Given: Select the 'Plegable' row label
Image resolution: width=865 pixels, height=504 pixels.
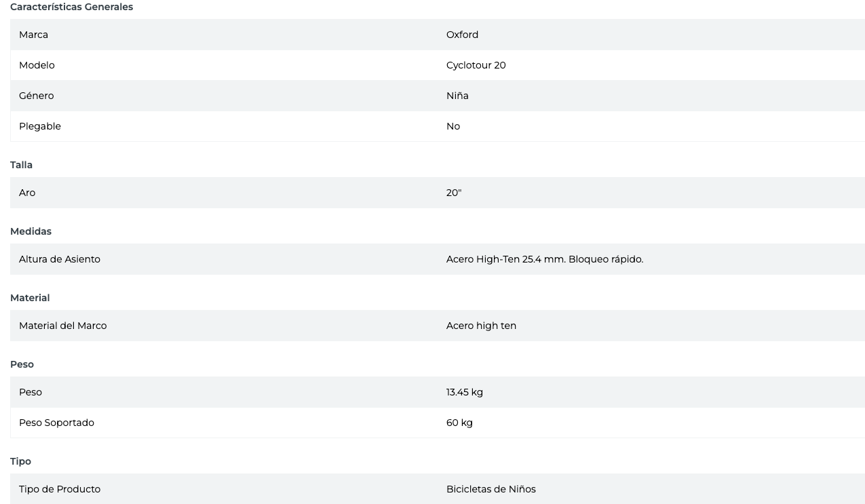Looking at the screenshot, I should point(39,126).
